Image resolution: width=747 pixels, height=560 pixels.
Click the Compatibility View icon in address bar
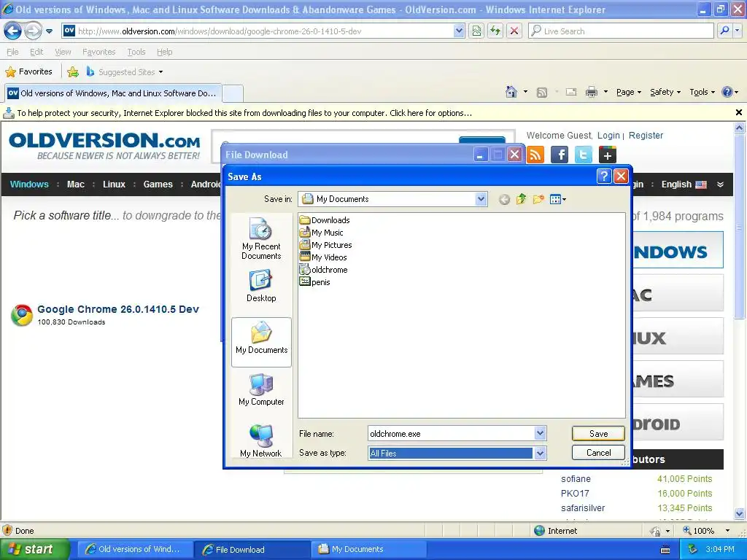(x=476, y=31)
